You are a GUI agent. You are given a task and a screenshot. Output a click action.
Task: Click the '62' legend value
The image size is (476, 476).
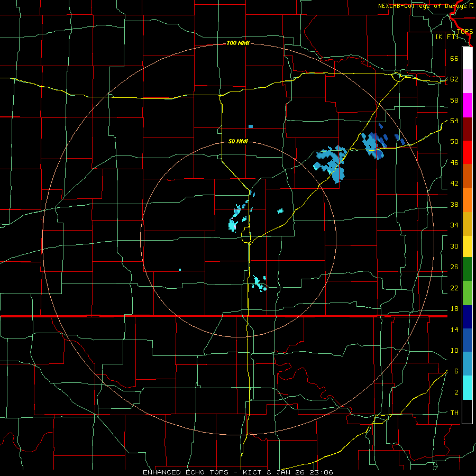coord(454,79)
